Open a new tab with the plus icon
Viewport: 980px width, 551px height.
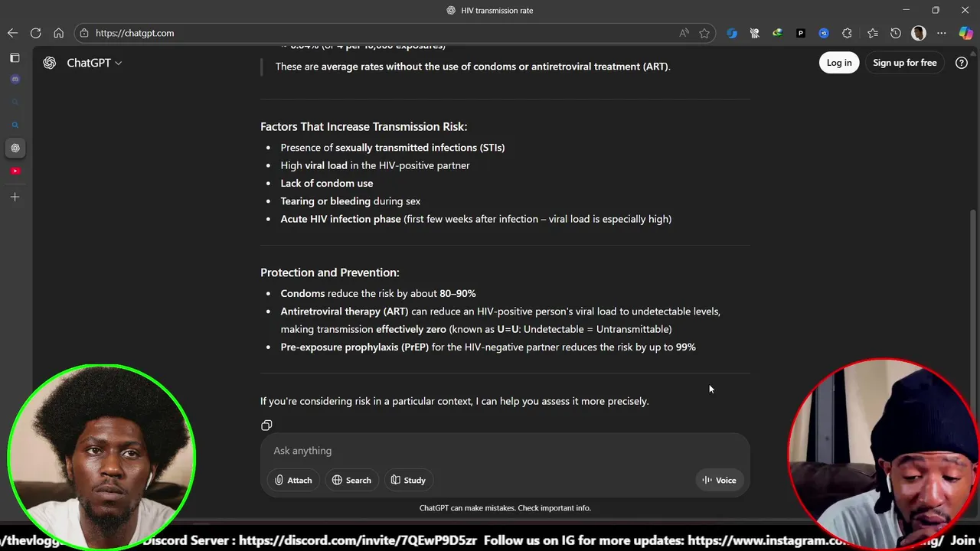(15, 197)
